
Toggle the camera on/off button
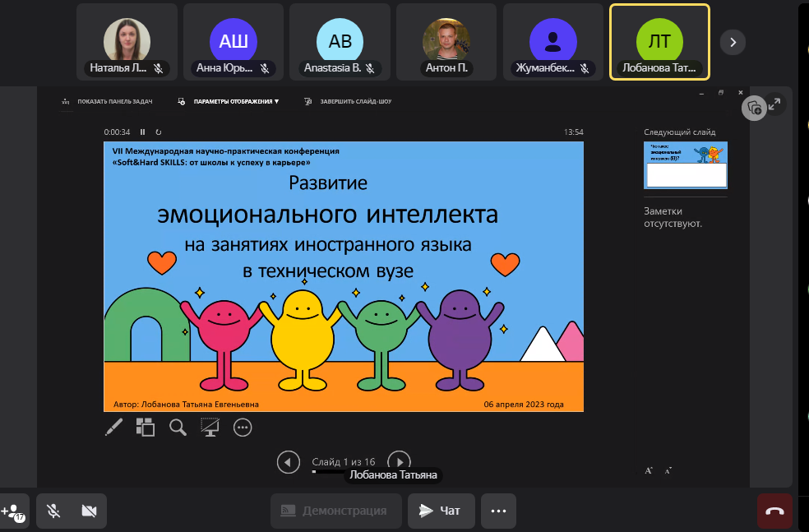(89, 511)
